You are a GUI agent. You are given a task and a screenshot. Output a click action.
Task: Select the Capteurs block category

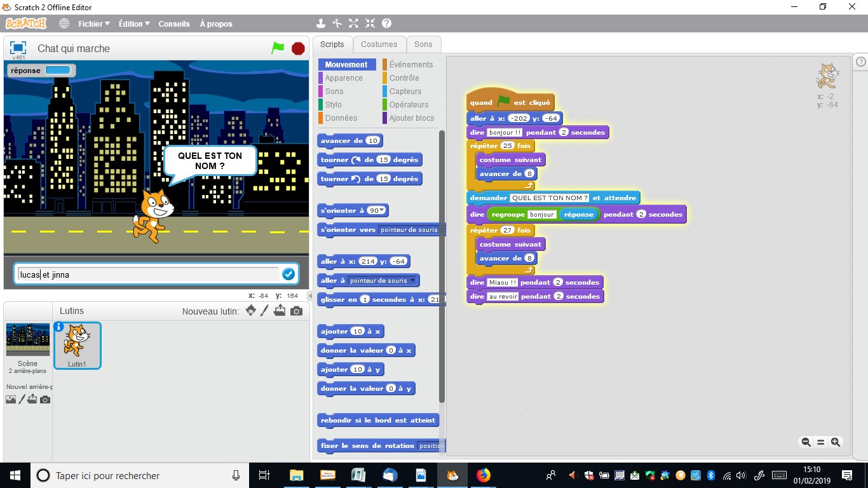click(x=405, y=91)
